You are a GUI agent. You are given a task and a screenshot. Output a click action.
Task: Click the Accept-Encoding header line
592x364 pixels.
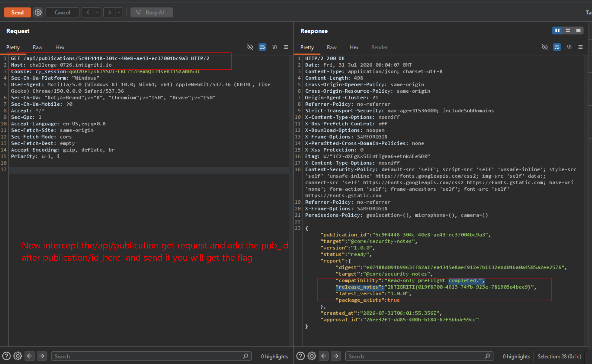(63, 150)
